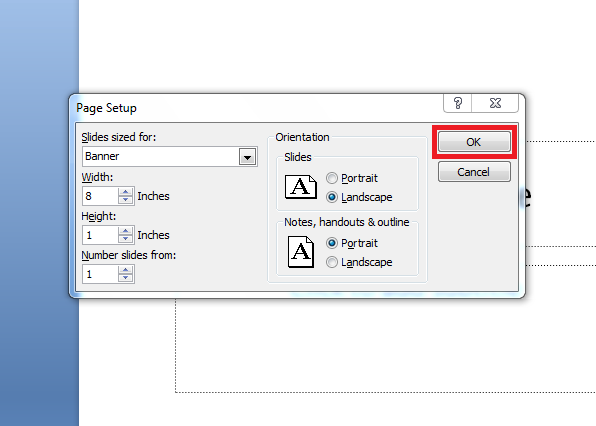Viewport: 596px width, 426px height.
Task: Increase Width value with up arrow
Action: (x=125, y=192)
